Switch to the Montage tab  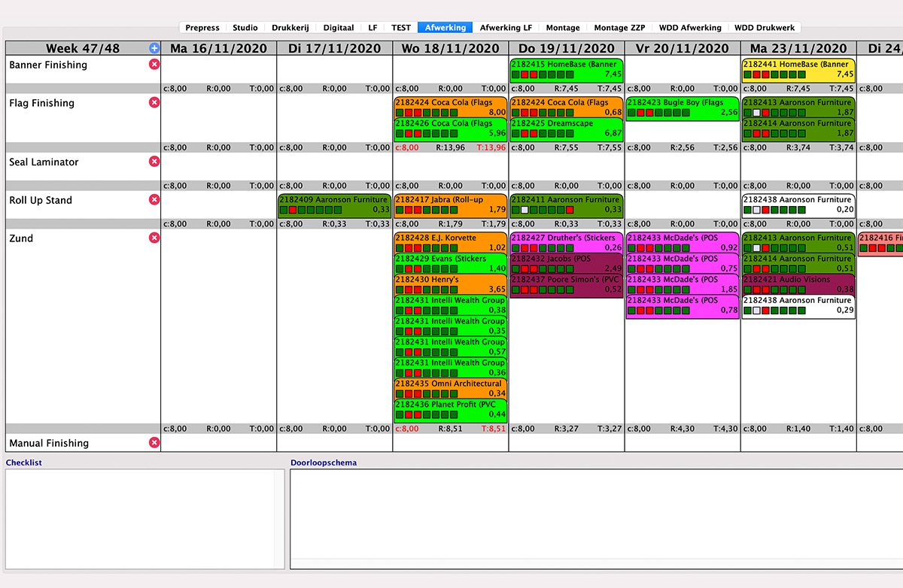point(563,28)
